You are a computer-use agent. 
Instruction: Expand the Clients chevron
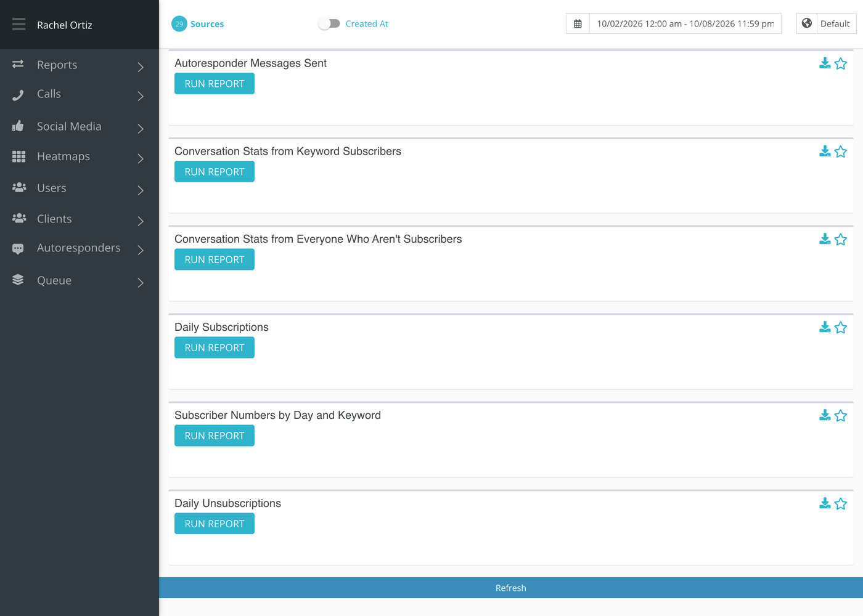click(x=141, y=221)
